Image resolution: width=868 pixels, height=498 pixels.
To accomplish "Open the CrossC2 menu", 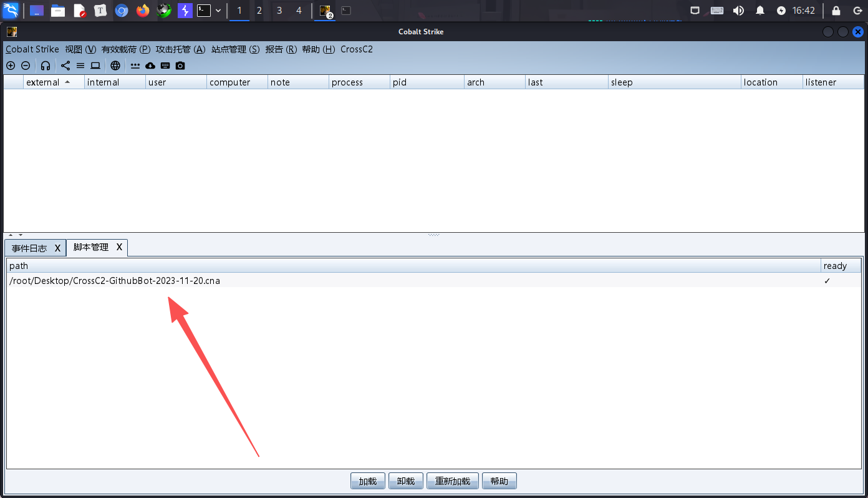I will click(x=356, y=49).
